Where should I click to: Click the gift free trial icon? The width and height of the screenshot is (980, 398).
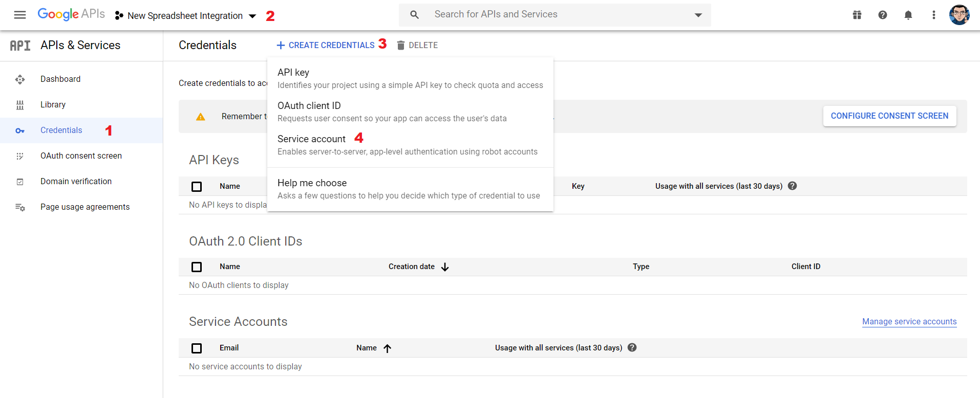[x=857, y=15]
